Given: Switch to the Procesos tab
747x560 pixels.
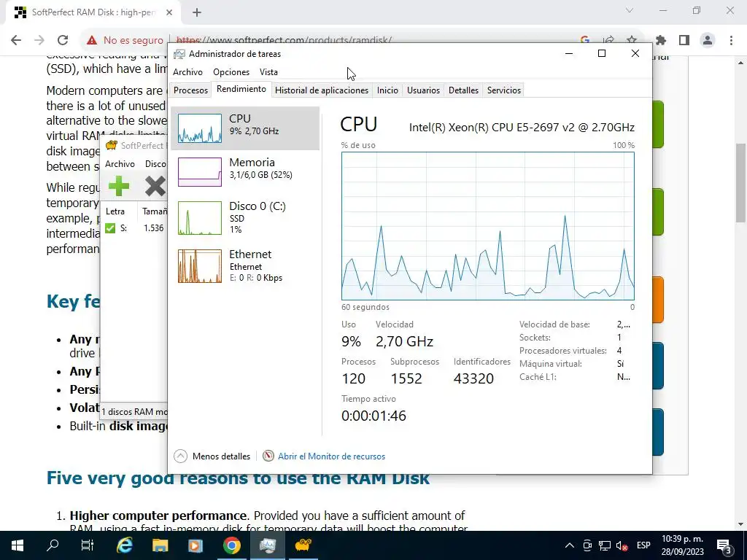Looking at the screenshot, I should click(x=190, y=90).
